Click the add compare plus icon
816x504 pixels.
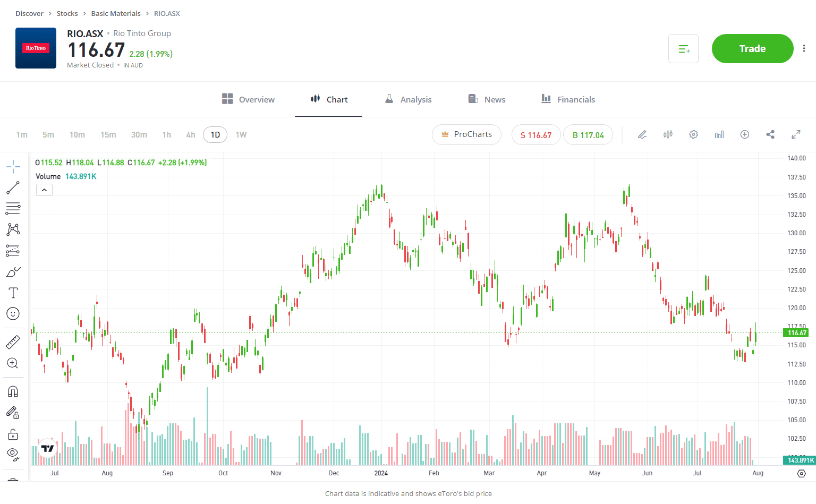pyautogui.click(x=745, y=134)
